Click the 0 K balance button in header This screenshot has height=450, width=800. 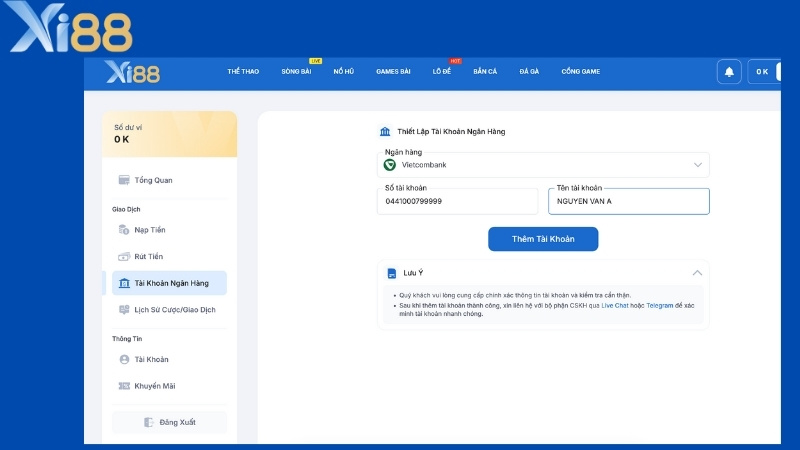point(763,72)
